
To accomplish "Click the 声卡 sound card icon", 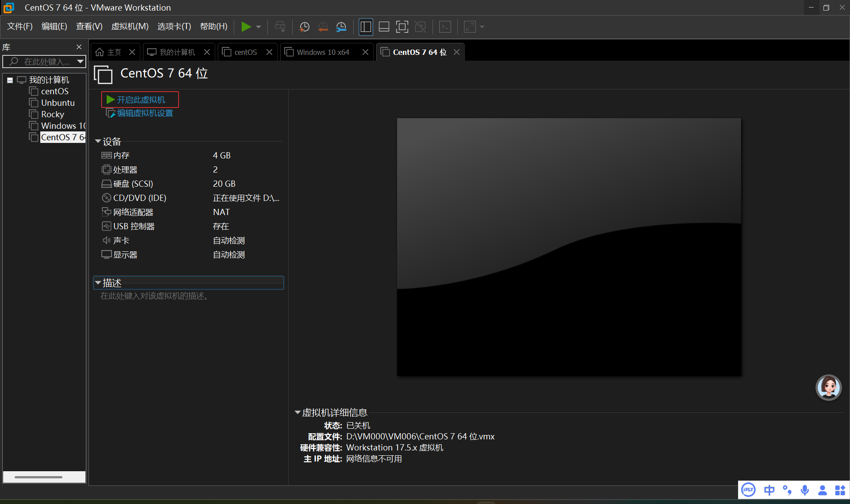I will [106, 240].
